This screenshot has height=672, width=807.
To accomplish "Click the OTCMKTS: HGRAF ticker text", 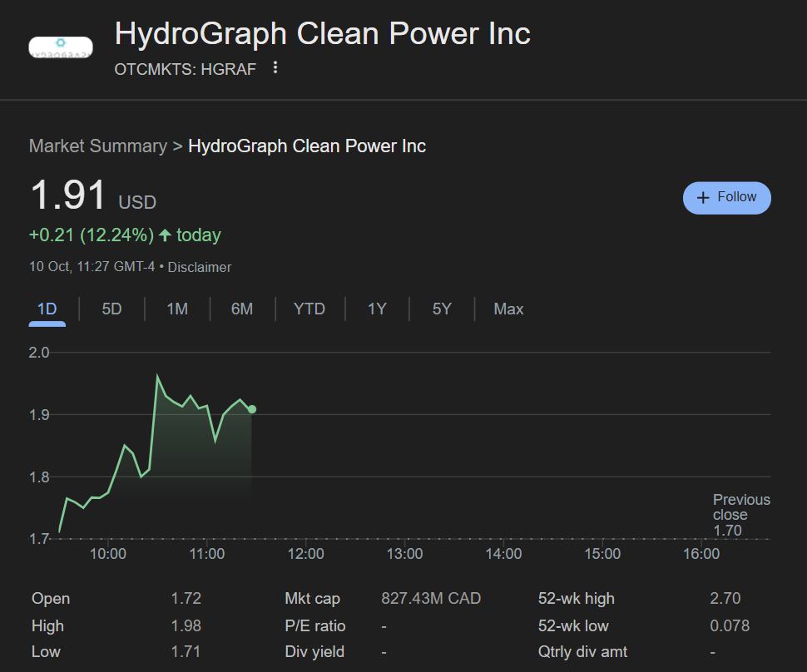I will coord(186,69).
